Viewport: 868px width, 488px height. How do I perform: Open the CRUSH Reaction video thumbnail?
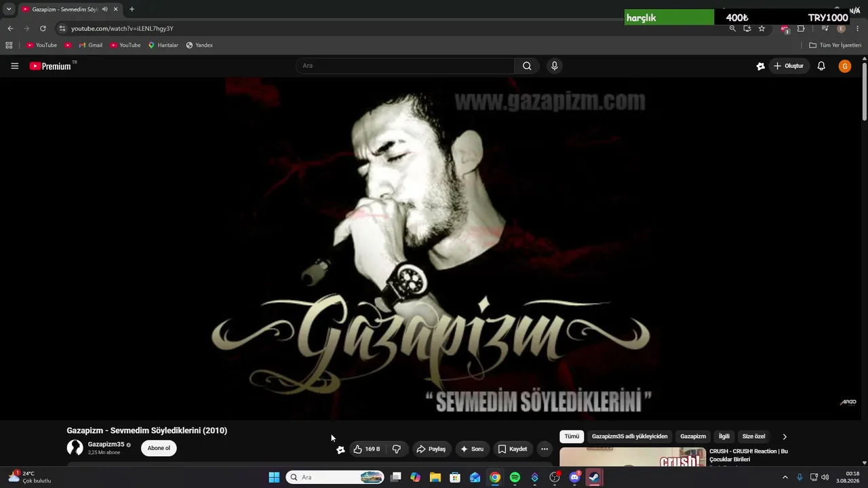point(633,457)
